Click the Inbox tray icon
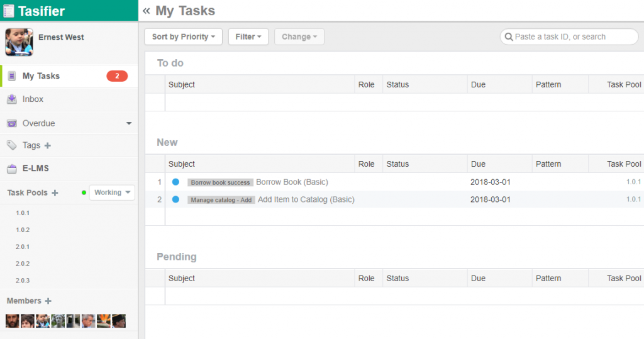 [x=12, y=99]
